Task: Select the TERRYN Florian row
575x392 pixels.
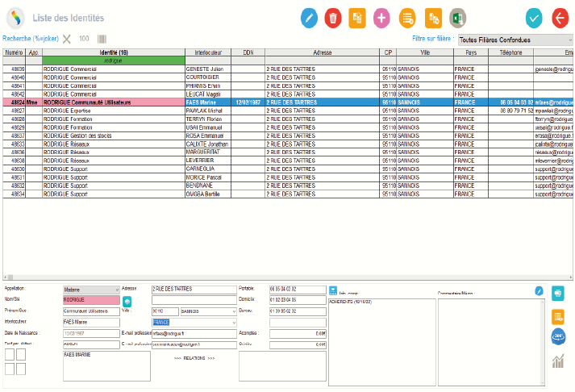Action: (x=288, y=119)
